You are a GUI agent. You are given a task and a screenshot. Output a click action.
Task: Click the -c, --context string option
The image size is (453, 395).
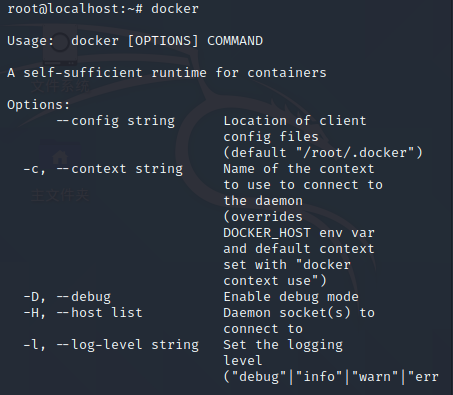pos(103,169)
